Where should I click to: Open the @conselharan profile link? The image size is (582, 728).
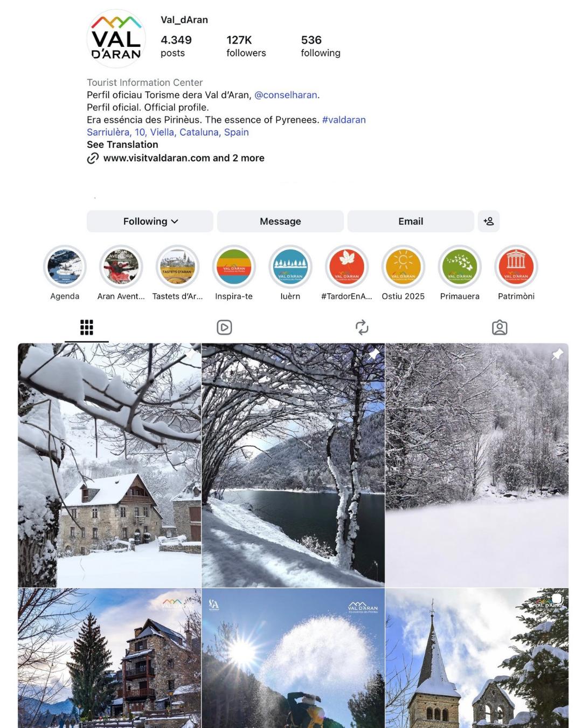pyautogui.click(x=286, y=95)
